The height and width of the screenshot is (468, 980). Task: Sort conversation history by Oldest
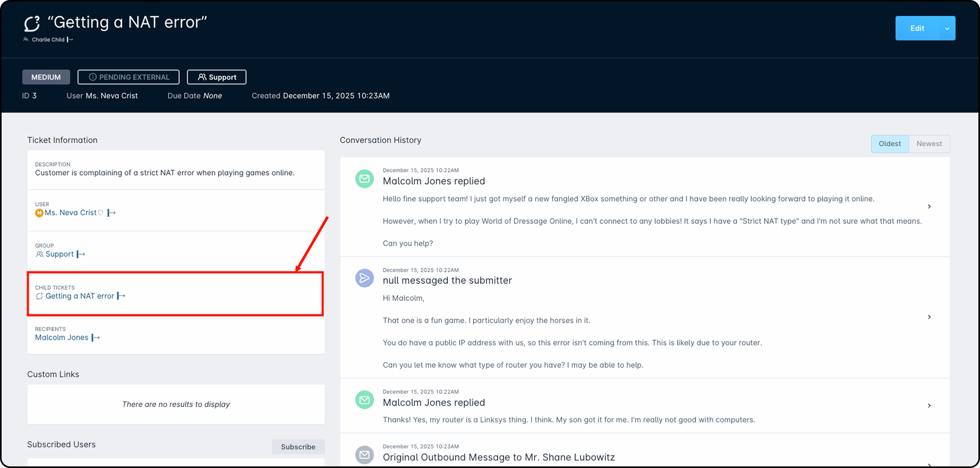(x=890, y=144)
